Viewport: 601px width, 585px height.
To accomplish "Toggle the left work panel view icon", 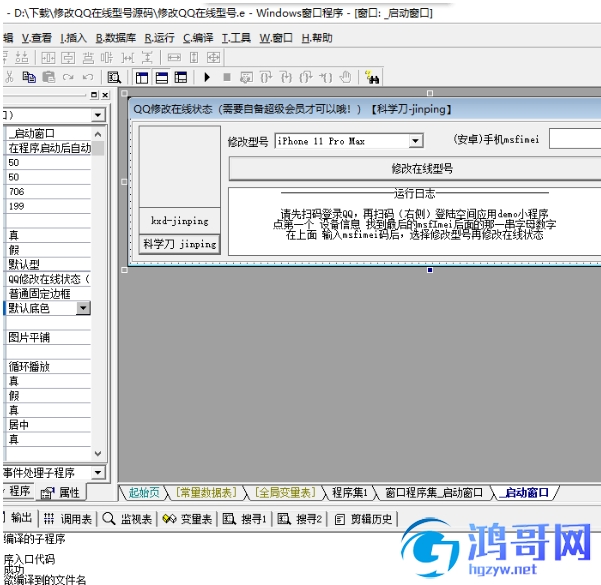I will (142, 78).
